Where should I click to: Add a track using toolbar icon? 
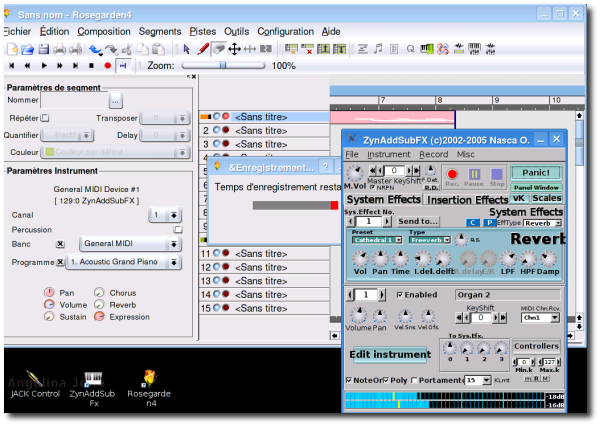291,49
